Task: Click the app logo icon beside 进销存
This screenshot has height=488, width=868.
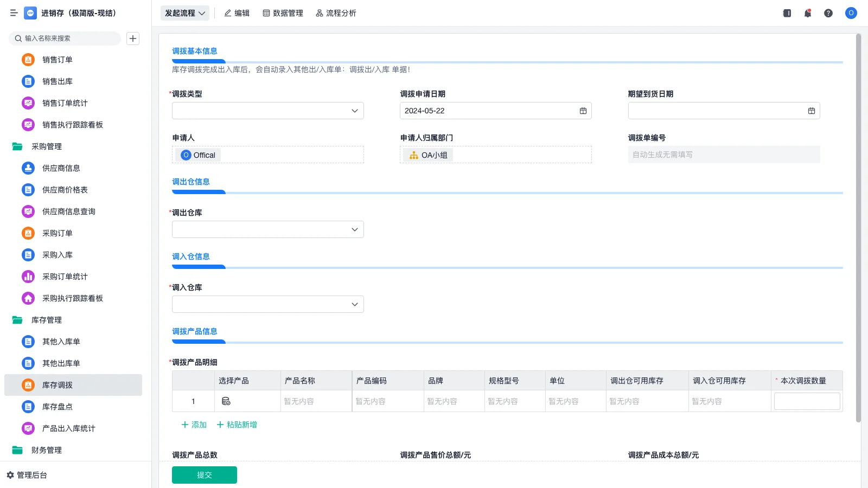Action: coord(30,13)
